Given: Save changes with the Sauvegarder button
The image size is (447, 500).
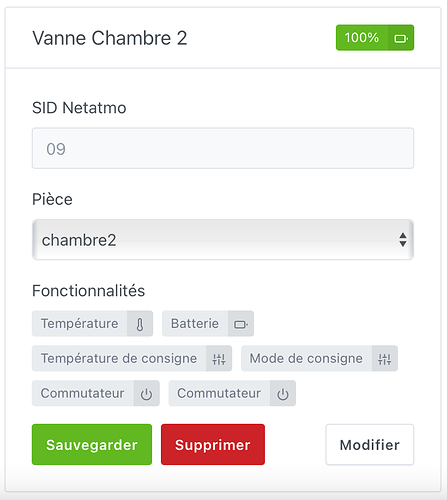Looking at the screenshot, I should (x=92, y=445).
